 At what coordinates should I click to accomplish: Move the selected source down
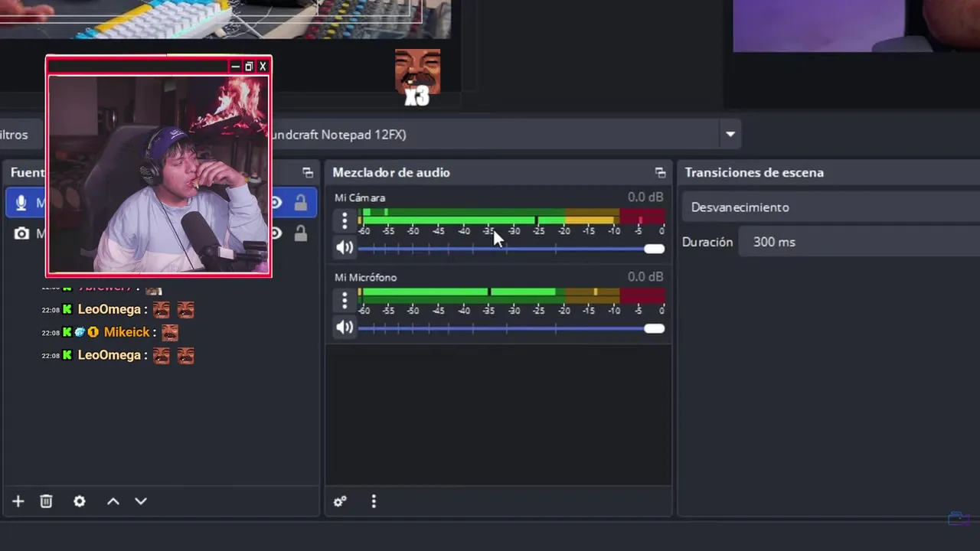(141, 501)
